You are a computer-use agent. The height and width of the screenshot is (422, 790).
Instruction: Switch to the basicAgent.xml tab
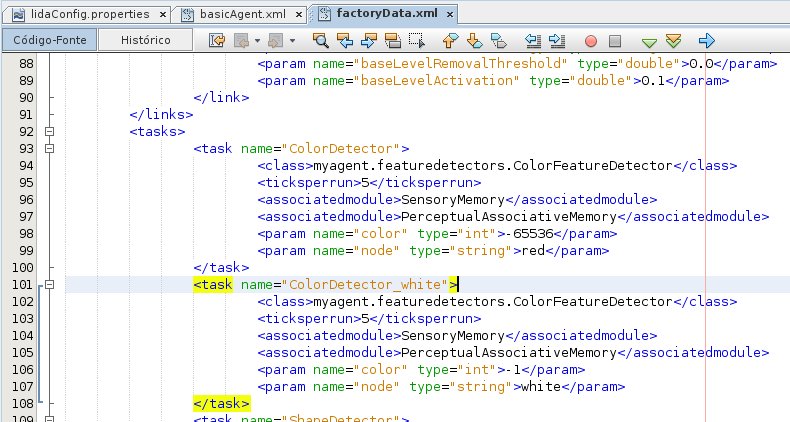point(238,15)
